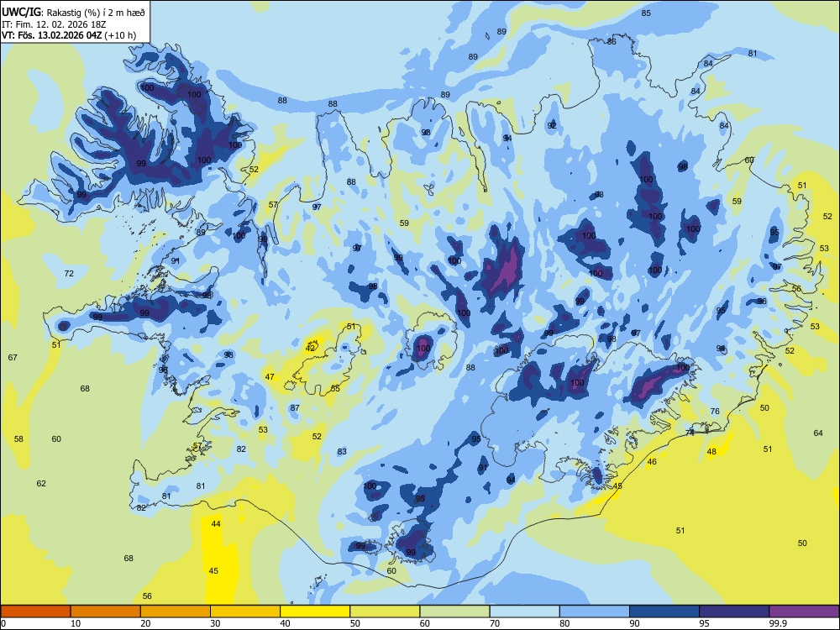Click the 70–80 light blue legend swatch
840x630 pixels.
[x=524, y=612]
